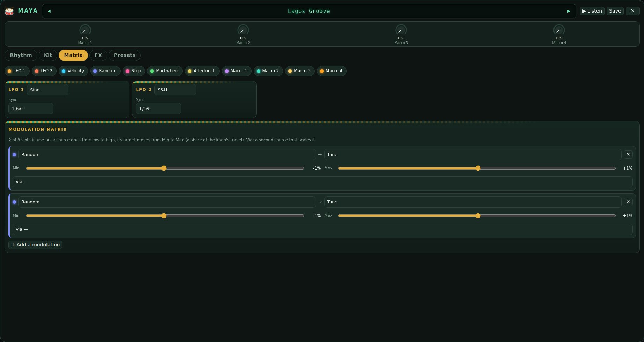The image size is (644, 342).
Task: Select the Aftertouch source chip
Action: (x=202, y=71)
